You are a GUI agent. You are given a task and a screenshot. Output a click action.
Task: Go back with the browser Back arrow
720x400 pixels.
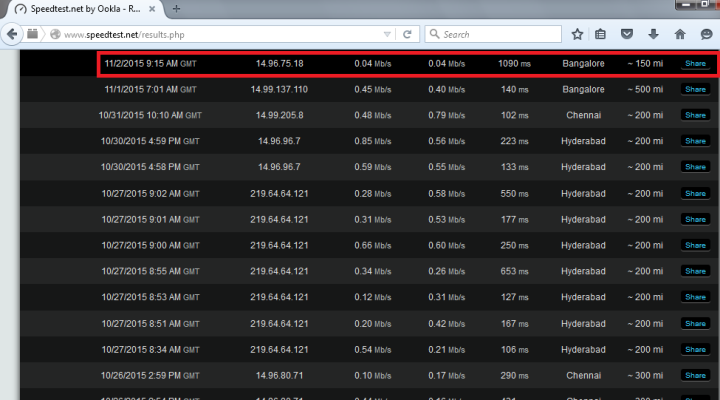(x=12, y=34)
